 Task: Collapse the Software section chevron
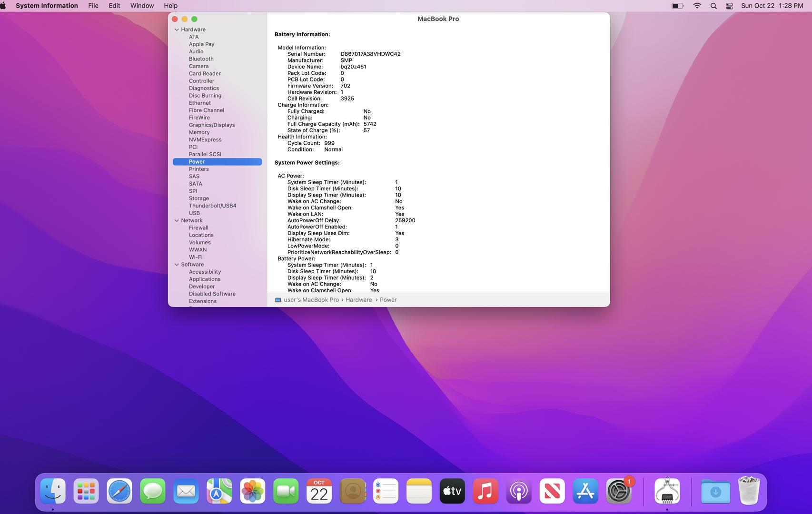177,265
